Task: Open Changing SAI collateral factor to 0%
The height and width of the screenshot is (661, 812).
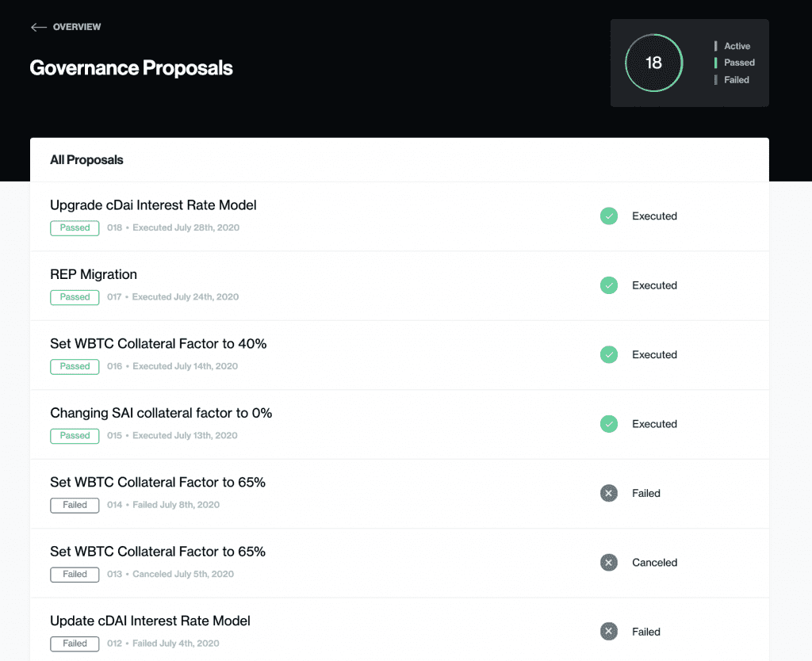Action: pyautogui.click(x=161, y=413)
